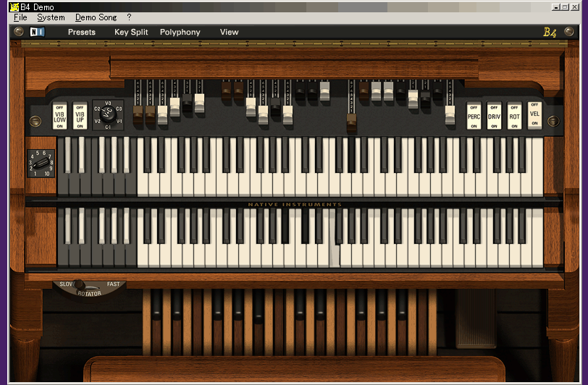
Task: Click the numbered 1-10 volume knob
Action: pyautogui.click(x=41, y=164)
